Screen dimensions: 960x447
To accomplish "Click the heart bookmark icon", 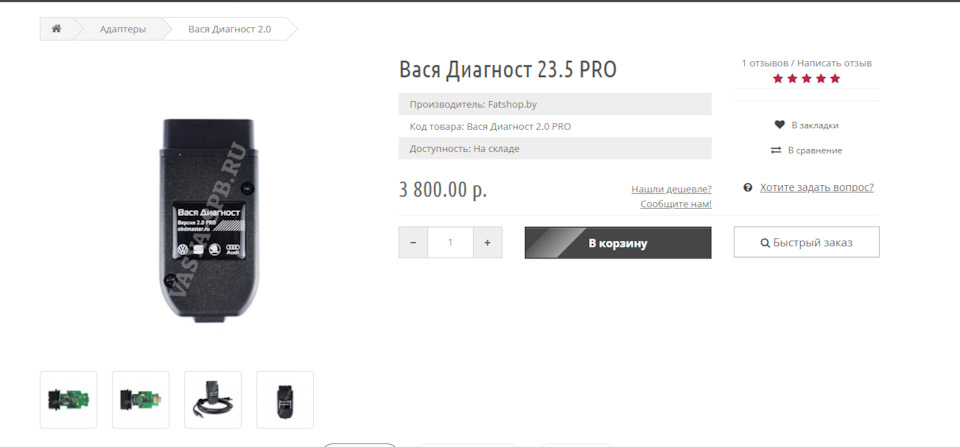I will (x=779, y=125).
